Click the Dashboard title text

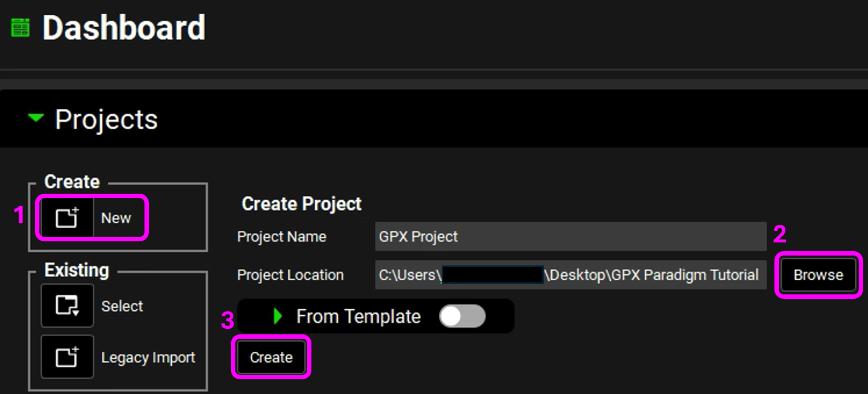click(x=124, y=27)
